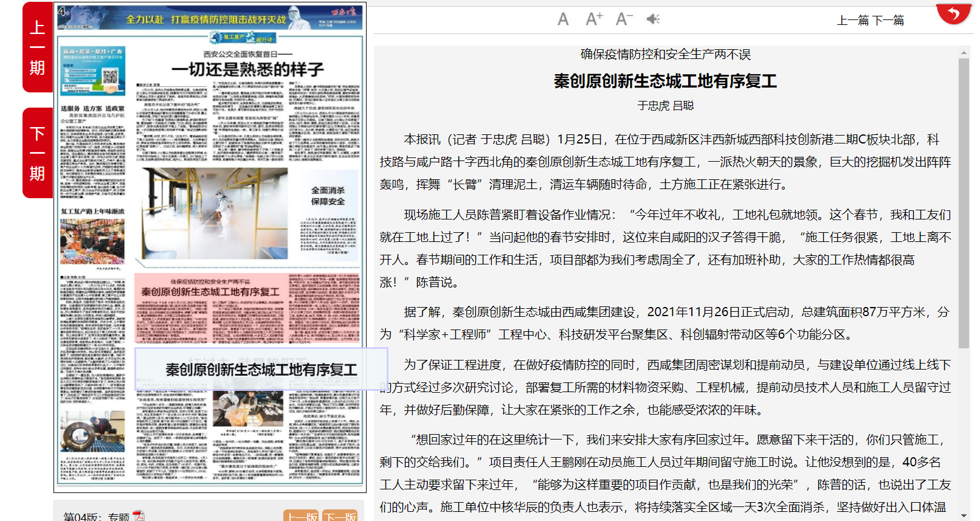Click the article vertical scrollbar thumb

[x=964, y=204]
